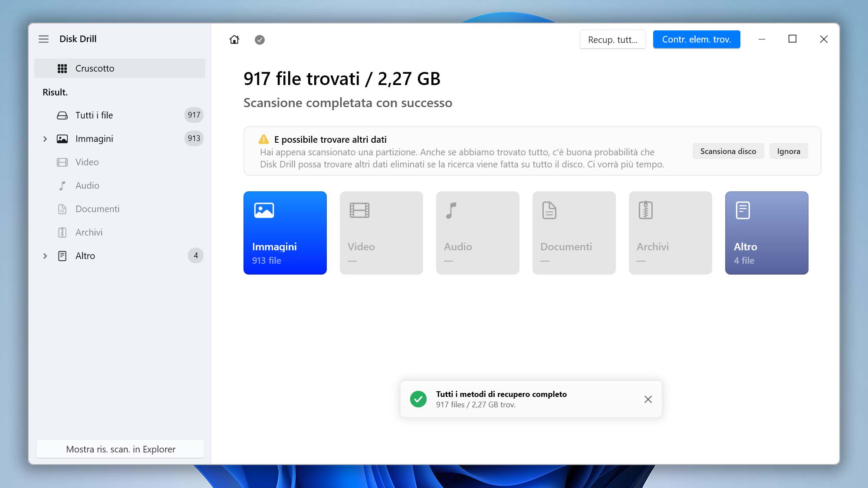Click the picture icon beside sidebar Immagini

62,139
